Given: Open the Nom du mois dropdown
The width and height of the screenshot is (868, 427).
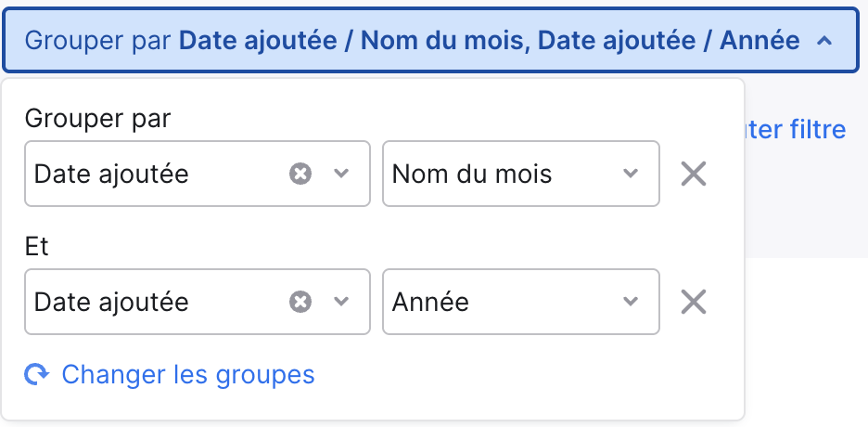Looking at the screenshot, I should (x=521, y=174).
